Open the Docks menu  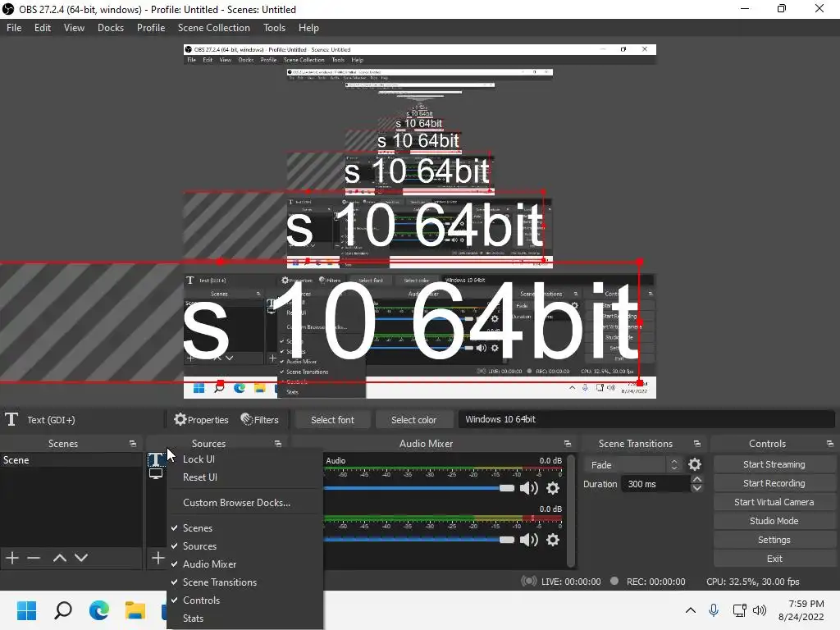tap(111, 28)
